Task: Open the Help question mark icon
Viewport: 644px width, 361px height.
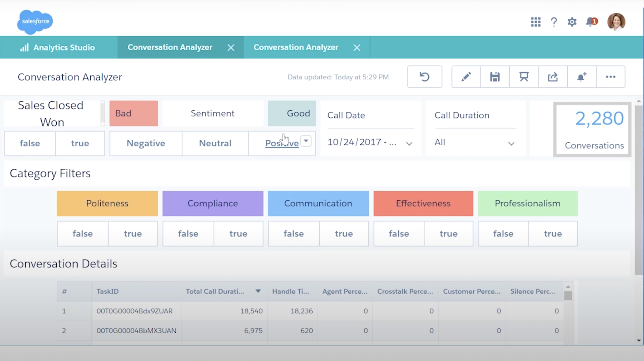Action: tap(554, 22)
